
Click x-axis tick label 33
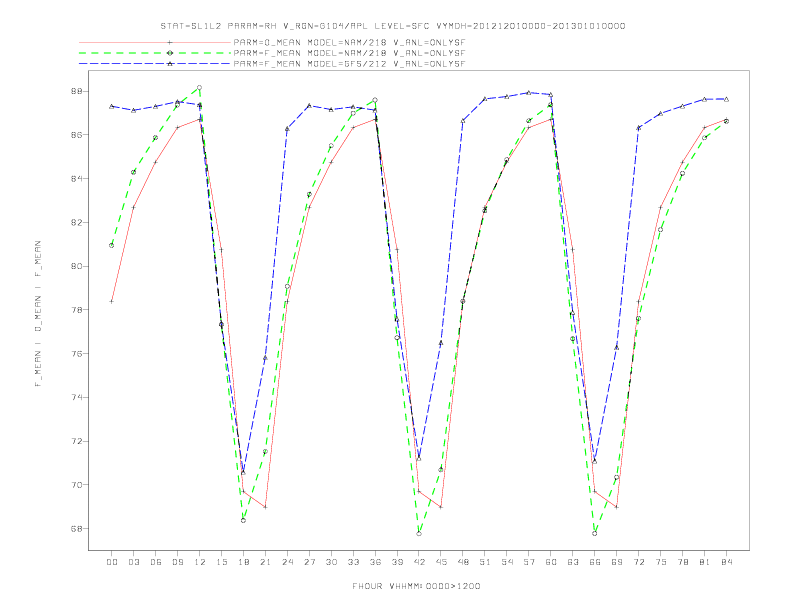tap(353, 562)
